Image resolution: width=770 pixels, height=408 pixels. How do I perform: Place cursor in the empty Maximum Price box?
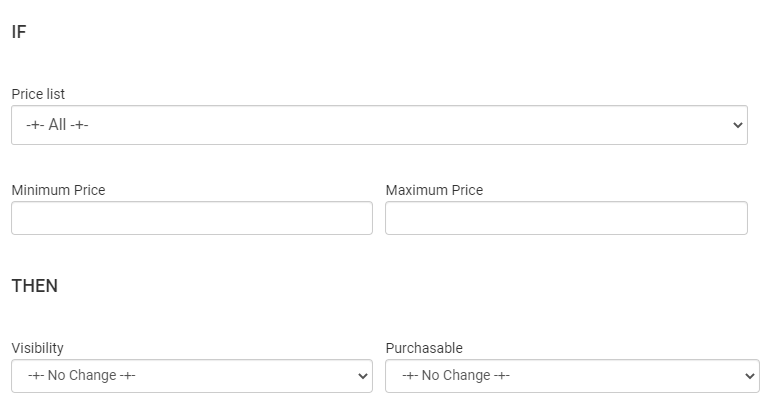[566, 218]
